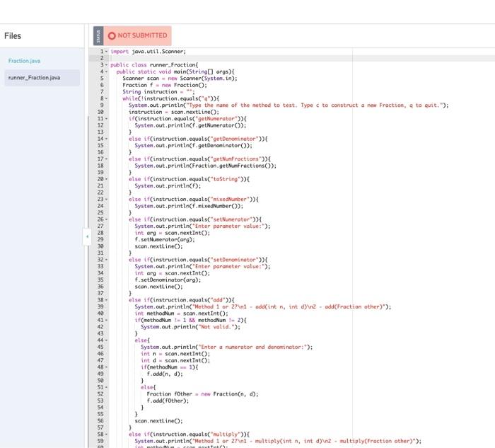Click the Files panel heading
This screenshot has width=495, height=448.
(x=13, y=36)
